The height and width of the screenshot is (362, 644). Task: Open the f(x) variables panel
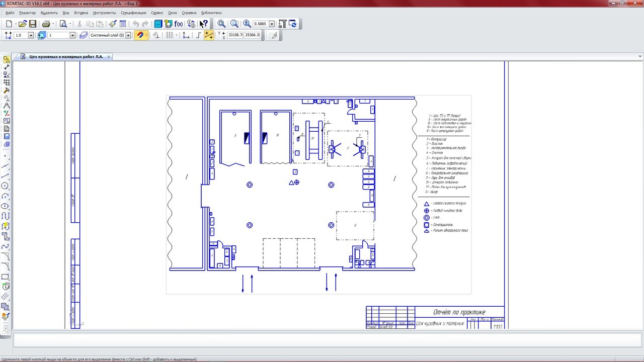click(x=179, y=24)
